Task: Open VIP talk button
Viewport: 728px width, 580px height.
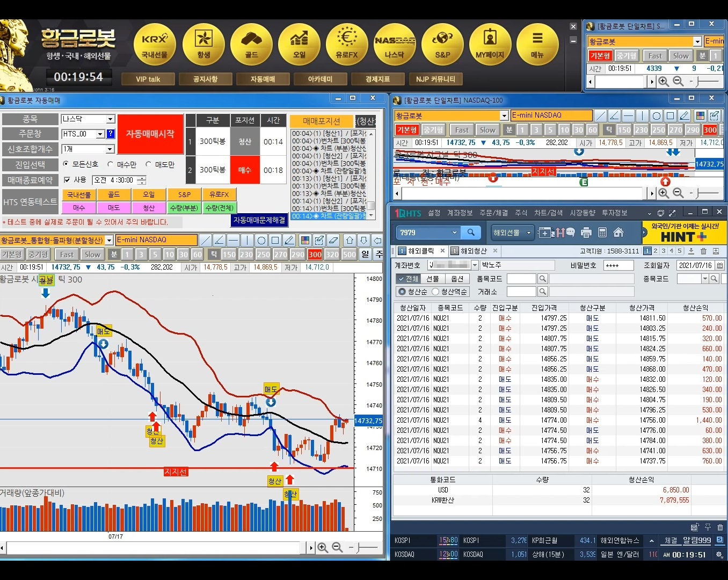Action: point(148,79)
